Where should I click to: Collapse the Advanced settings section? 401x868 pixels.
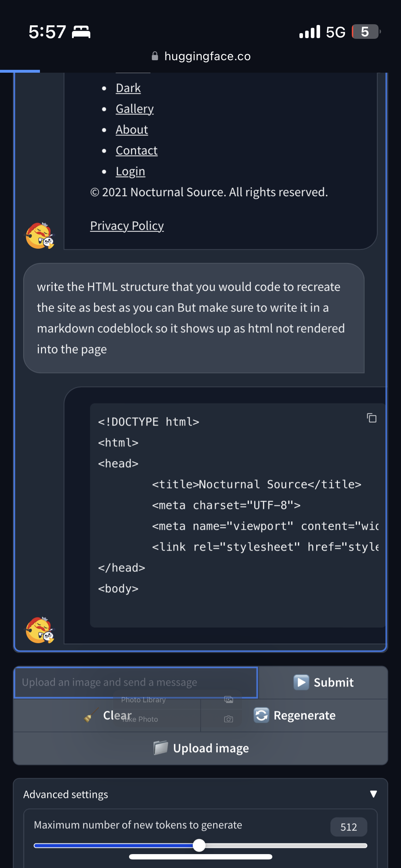pyautogui.click(x=373, y=794)
